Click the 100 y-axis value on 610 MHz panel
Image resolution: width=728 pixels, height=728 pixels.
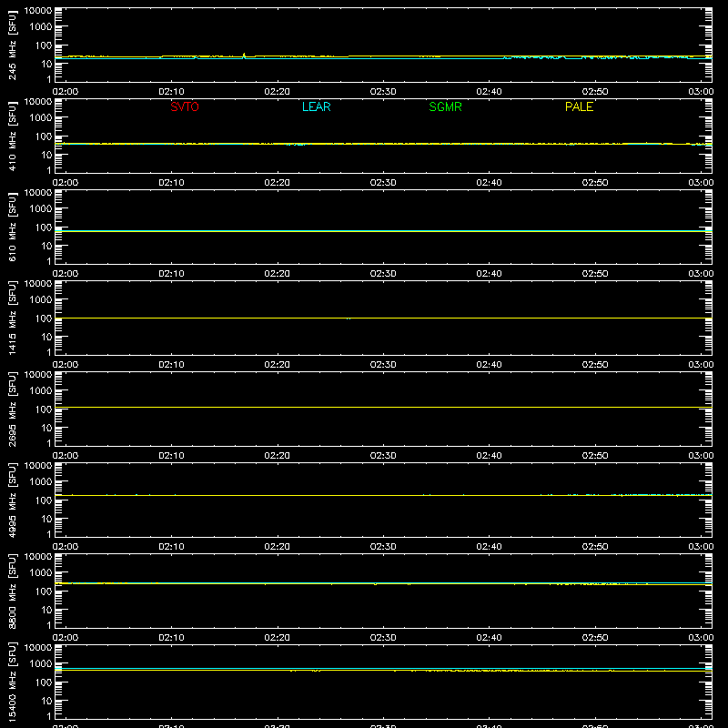click(44, 227)
